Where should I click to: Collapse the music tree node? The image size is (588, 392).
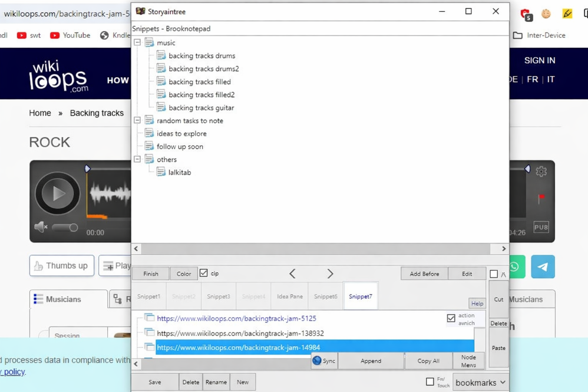coord(137,42)
